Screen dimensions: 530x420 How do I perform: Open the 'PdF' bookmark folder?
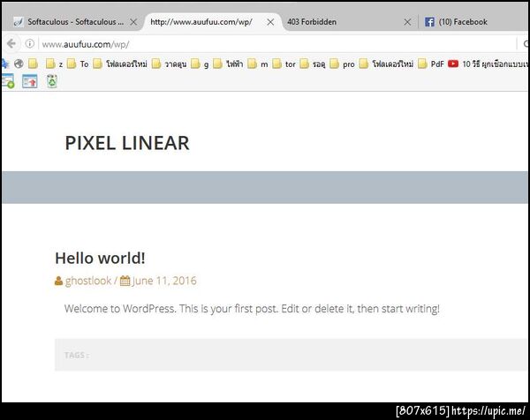[431, 64]
